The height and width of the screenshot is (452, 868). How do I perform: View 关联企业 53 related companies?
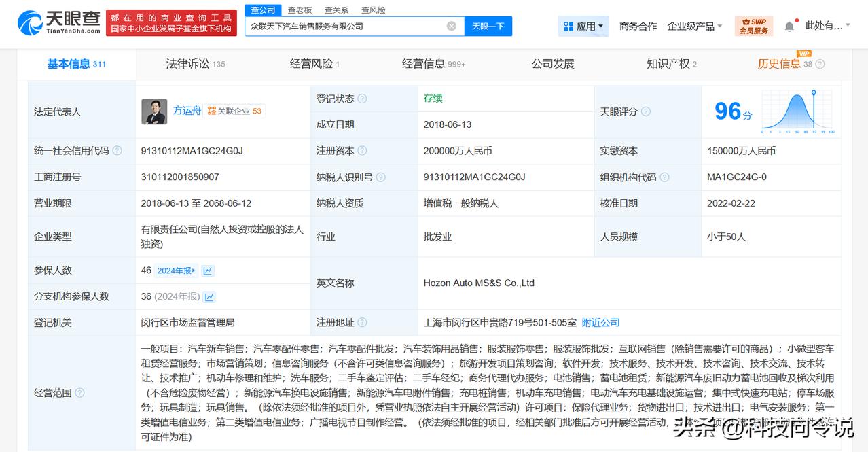(234, 111)
